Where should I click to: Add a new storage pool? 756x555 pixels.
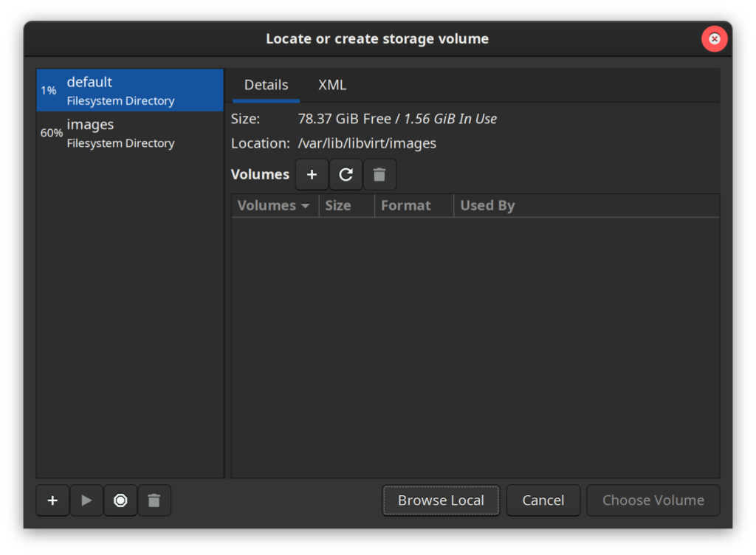pyautogui.click(x=52, y=500)
